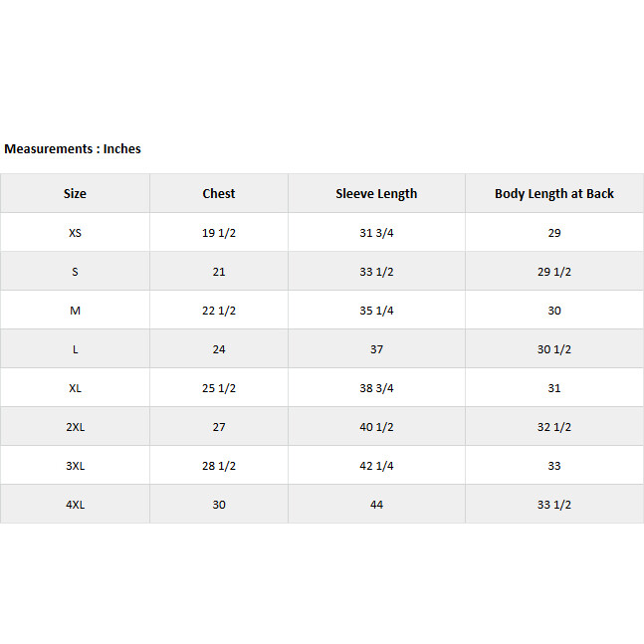The width and height of the screenshot is (644, 644).
Task: Click the Chest column header
Action: coord(219,194)
